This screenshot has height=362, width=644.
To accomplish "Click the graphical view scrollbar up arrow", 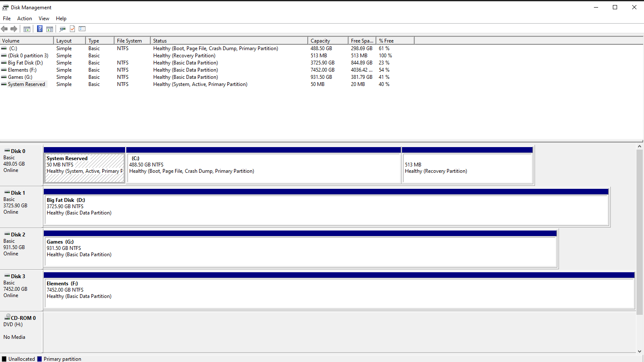I will (x=639, y=146).
